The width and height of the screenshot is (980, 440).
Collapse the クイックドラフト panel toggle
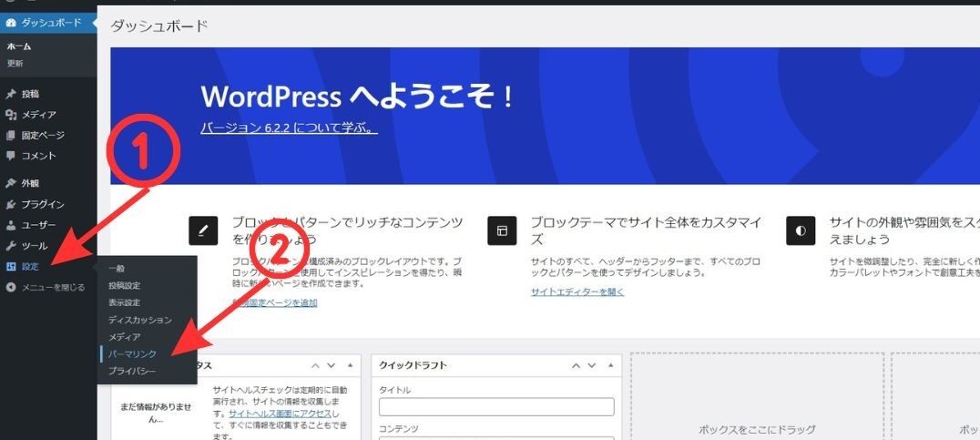pyautogui.click(x=612, y=365)
